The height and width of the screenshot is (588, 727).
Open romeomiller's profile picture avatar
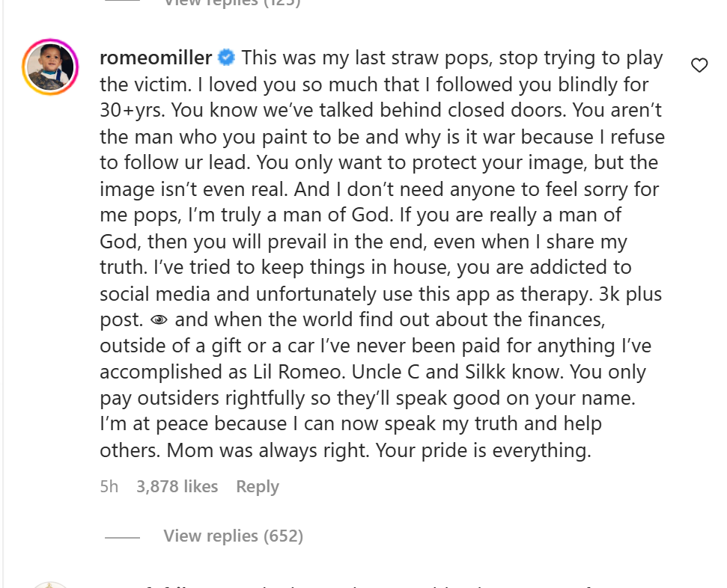[x=50, y=67]
